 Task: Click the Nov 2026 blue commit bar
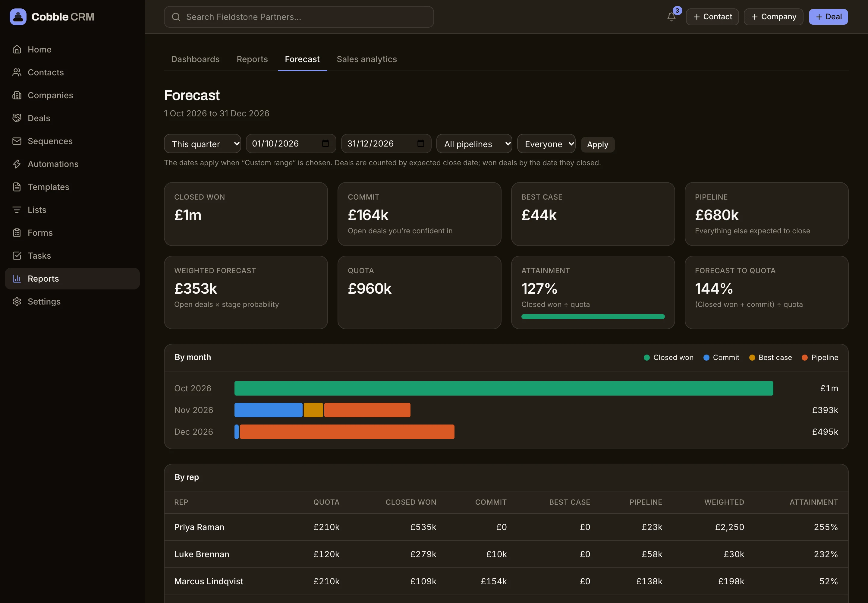click(269, 410)
